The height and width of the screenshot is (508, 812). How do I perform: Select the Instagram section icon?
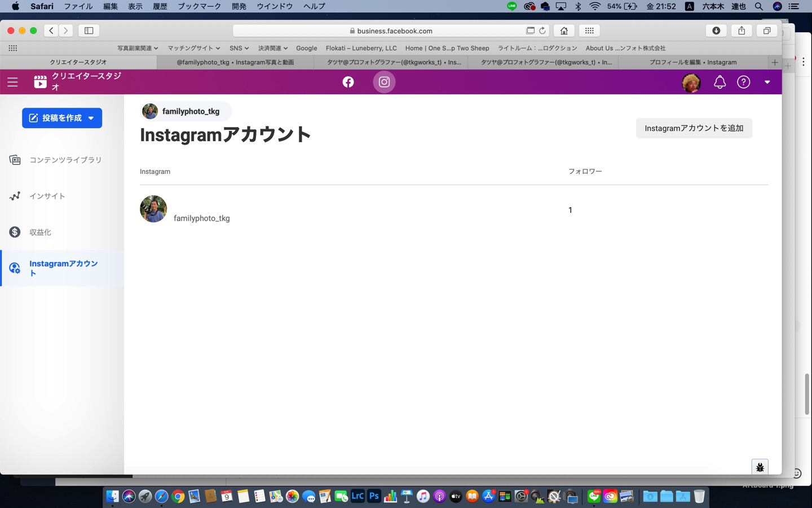(384, 82)
